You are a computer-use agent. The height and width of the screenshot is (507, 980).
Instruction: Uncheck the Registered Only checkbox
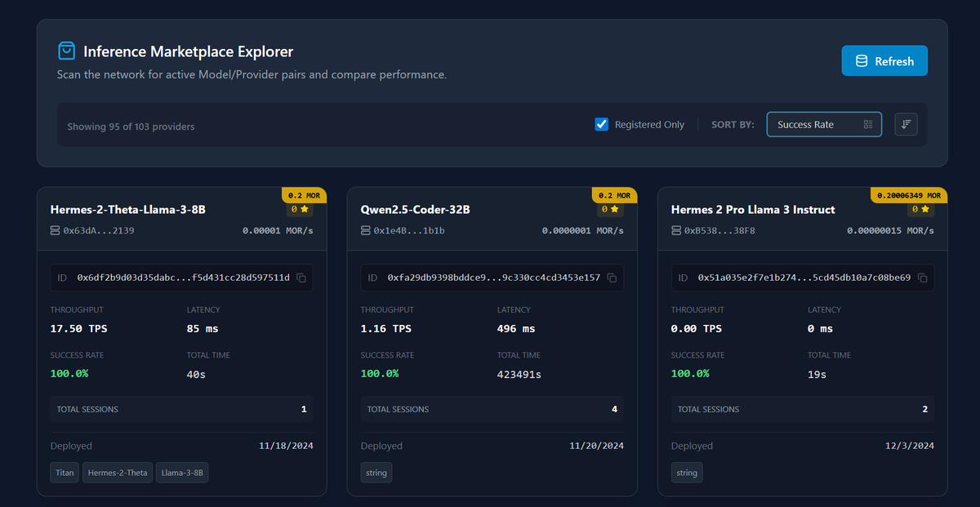pyautogui.click(x=602, y=124)
